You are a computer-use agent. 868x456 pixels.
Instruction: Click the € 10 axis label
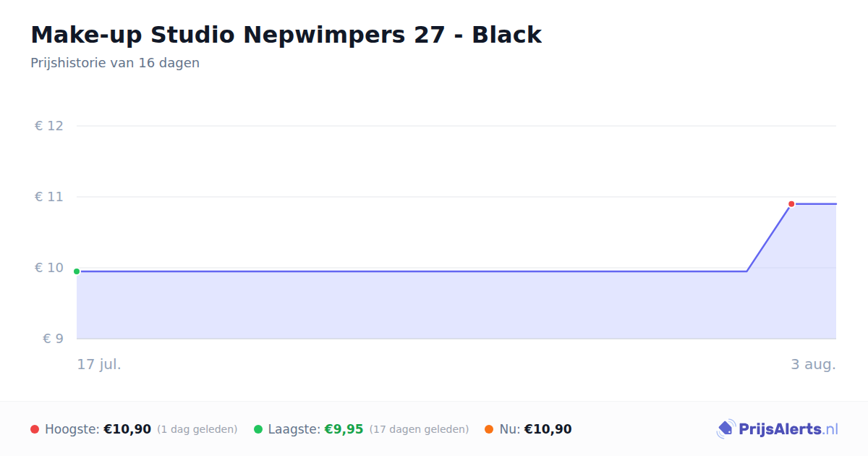pyautogui.click(x=49, y=268)
